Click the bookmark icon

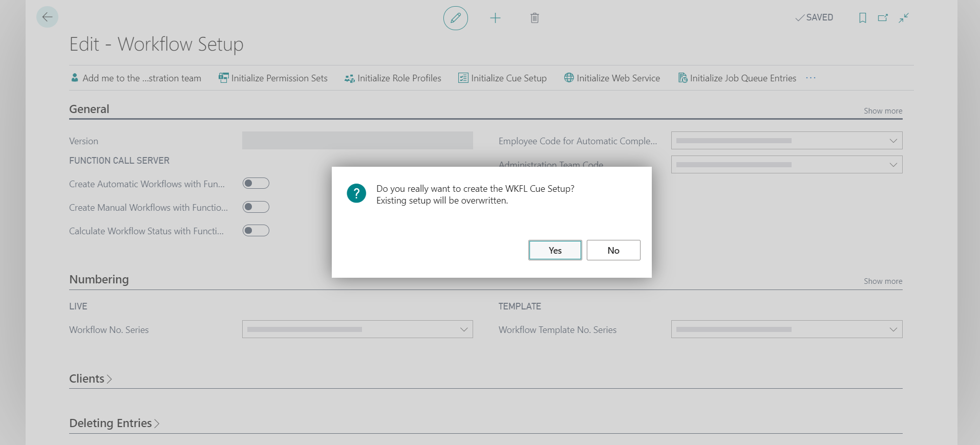(x=862, y=18)
